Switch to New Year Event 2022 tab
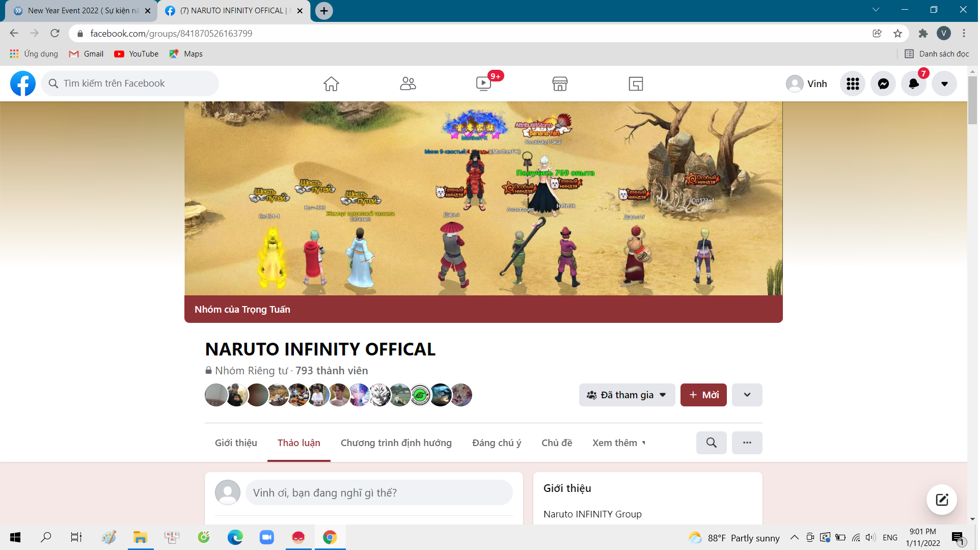980x550 pixels. 81,11
